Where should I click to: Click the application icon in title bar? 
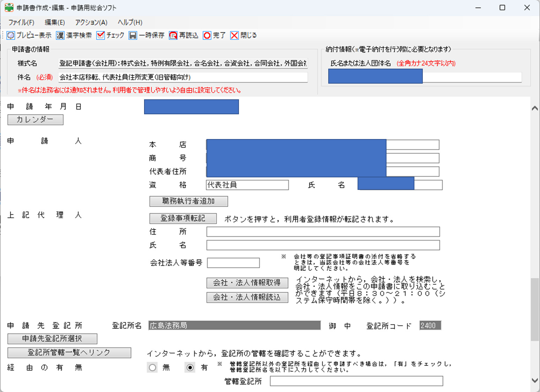[9, 7]
